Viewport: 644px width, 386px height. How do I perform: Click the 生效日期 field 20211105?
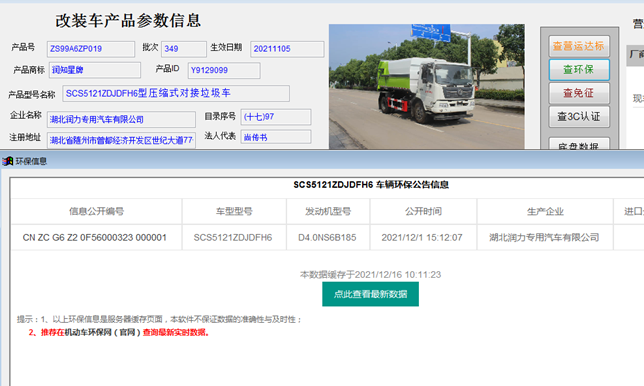click(x=287, y=49)
